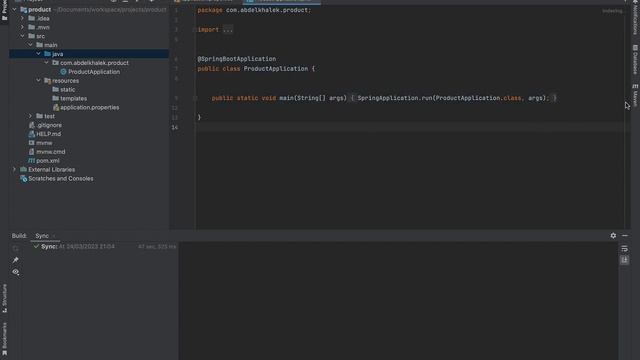
Task: Open the Structure tool window
Action: 4,298
